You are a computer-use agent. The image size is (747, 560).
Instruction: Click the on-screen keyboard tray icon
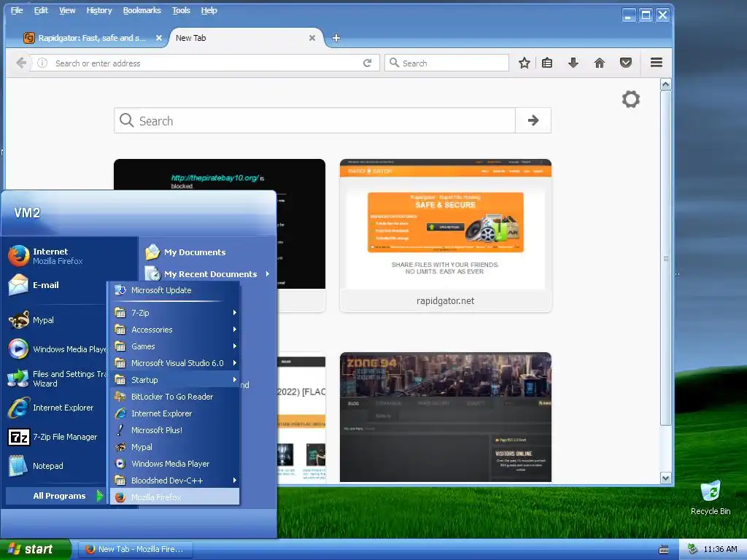pos(664,550)
